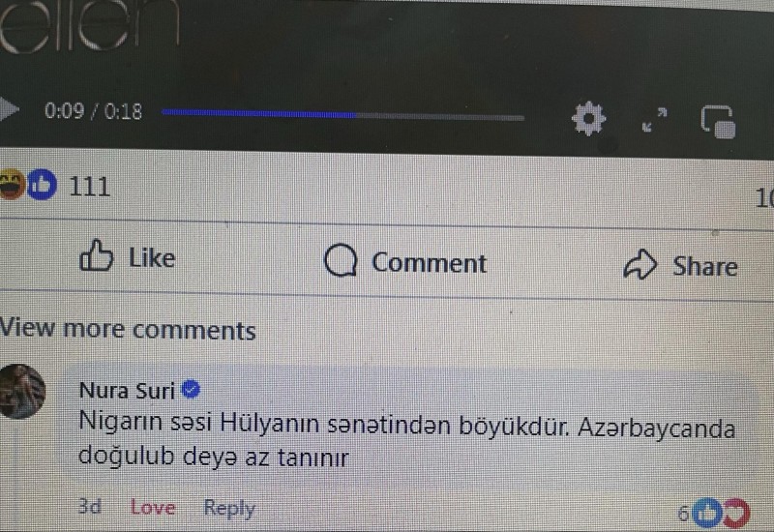The image size is (774, 532).
Task: Open video settings gear icon
Action: click(x=588, y=118)
